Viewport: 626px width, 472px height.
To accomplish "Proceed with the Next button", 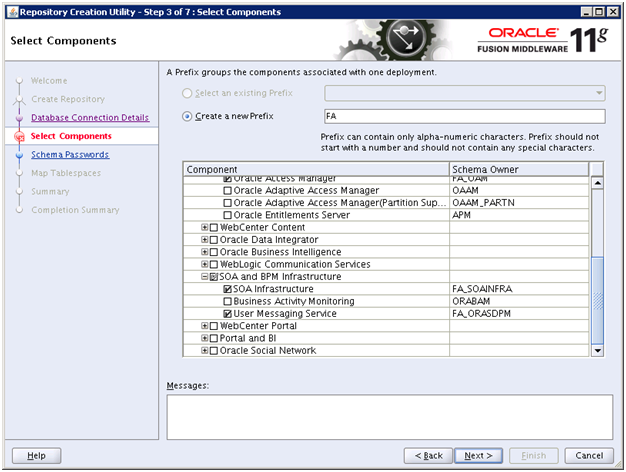I will (x=478, y=456).
